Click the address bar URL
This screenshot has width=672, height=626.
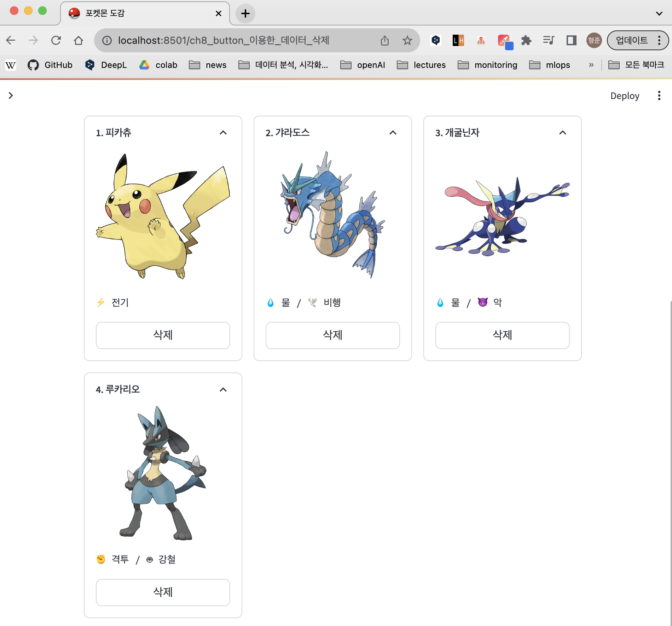coord(224,40)
